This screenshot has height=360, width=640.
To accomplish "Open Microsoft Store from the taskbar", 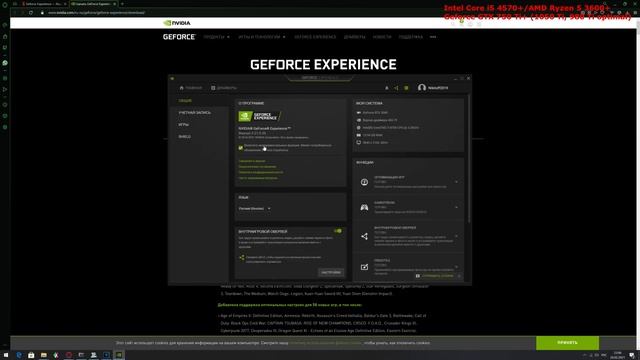I will [x=31, y=355].
